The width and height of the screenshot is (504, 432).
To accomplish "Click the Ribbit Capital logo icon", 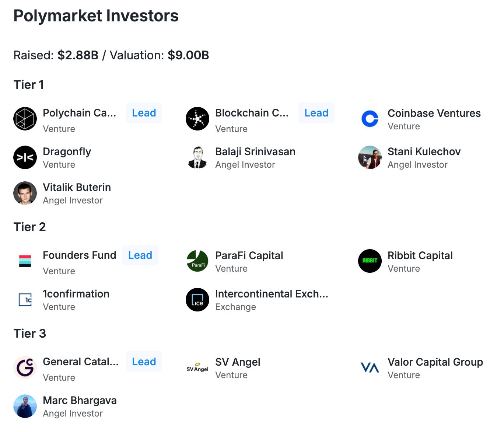I will (370, 261).
